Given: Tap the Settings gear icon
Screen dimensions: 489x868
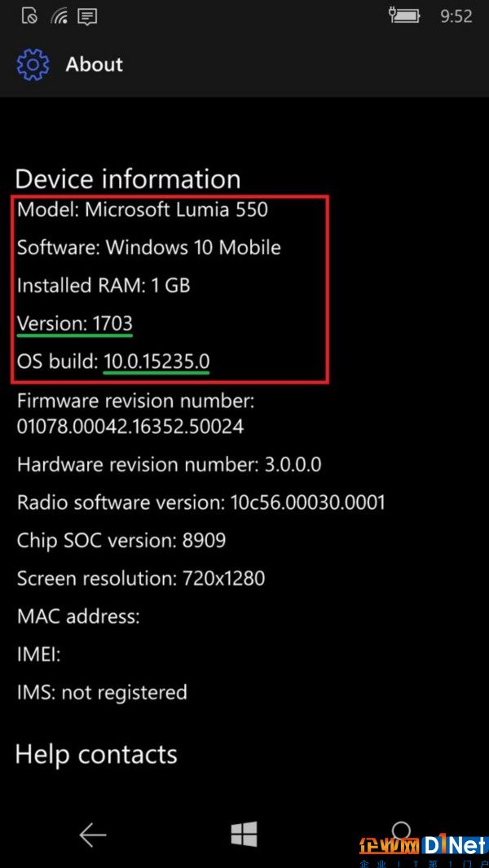Looking at the screenshot, I should click(x=33, y=64).
